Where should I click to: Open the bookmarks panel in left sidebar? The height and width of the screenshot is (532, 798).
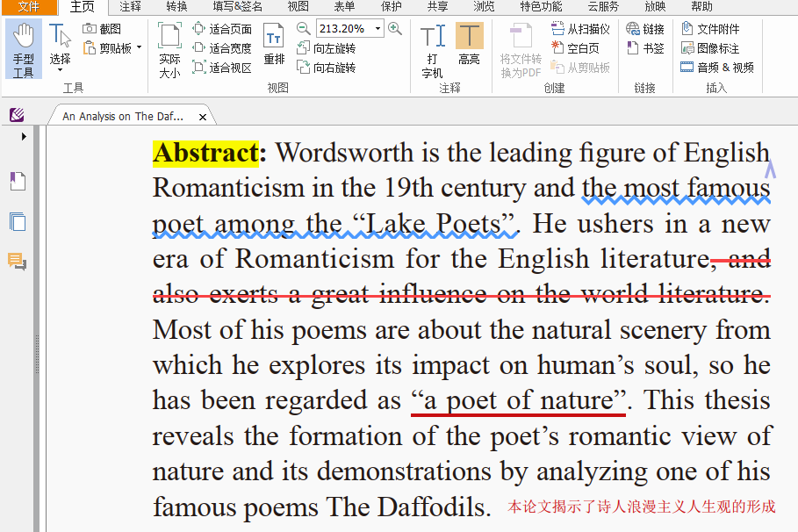[18, 182]
